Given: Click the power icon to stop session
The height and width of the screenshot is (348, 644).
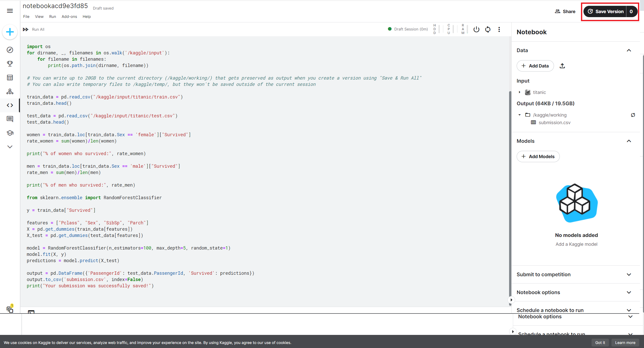Looking at the screenshot, I should (476, 29).
